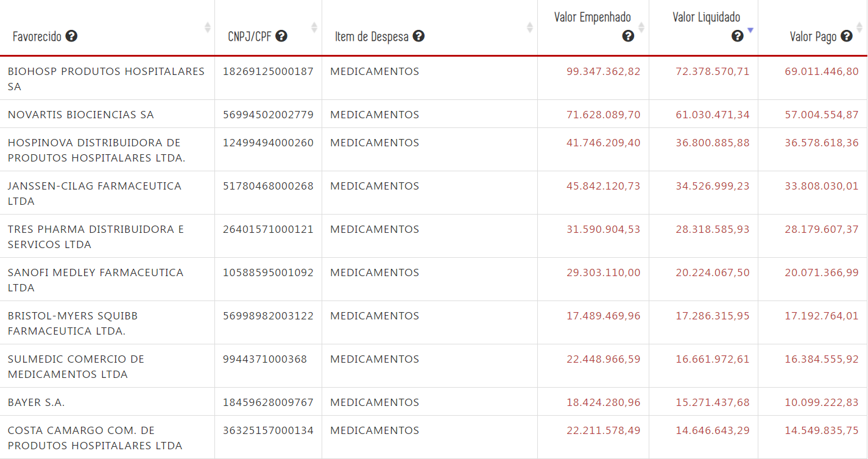The height and width of the screenshot is (459, 868).
Task: Click BAYER S.A. favorecido name
Action: [36, 402]
